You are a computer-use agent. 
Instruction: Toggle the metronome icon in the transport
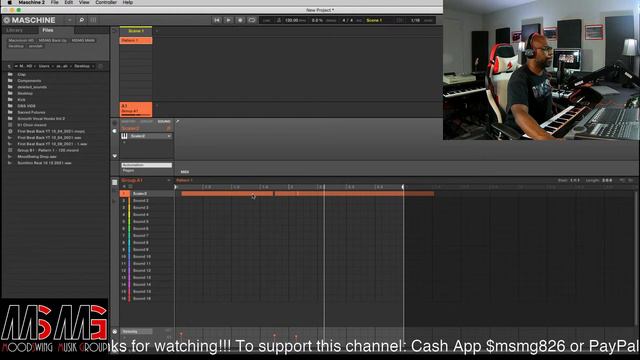click(x=279, y=20)
